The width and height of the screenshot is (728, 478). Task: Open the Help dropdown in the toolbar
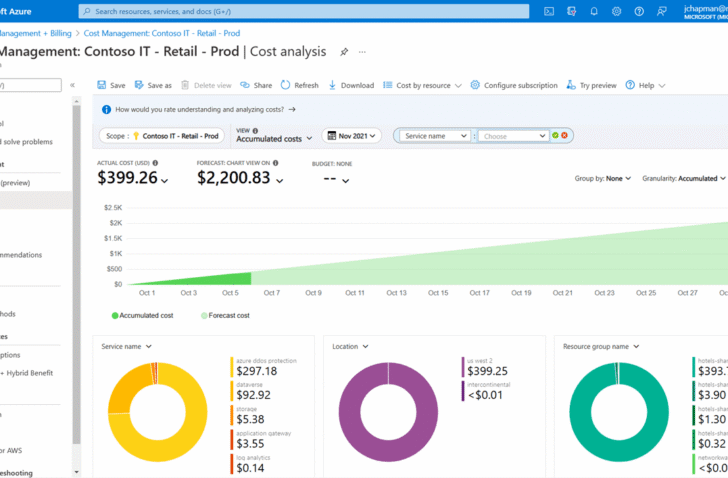coord(645,85)
